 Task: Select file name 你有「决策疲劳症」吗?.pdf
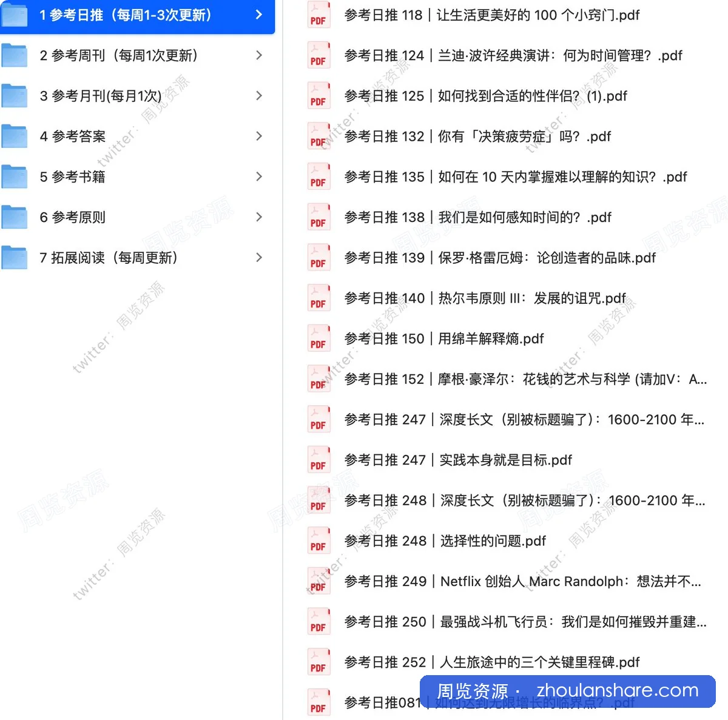pos(525,136)
